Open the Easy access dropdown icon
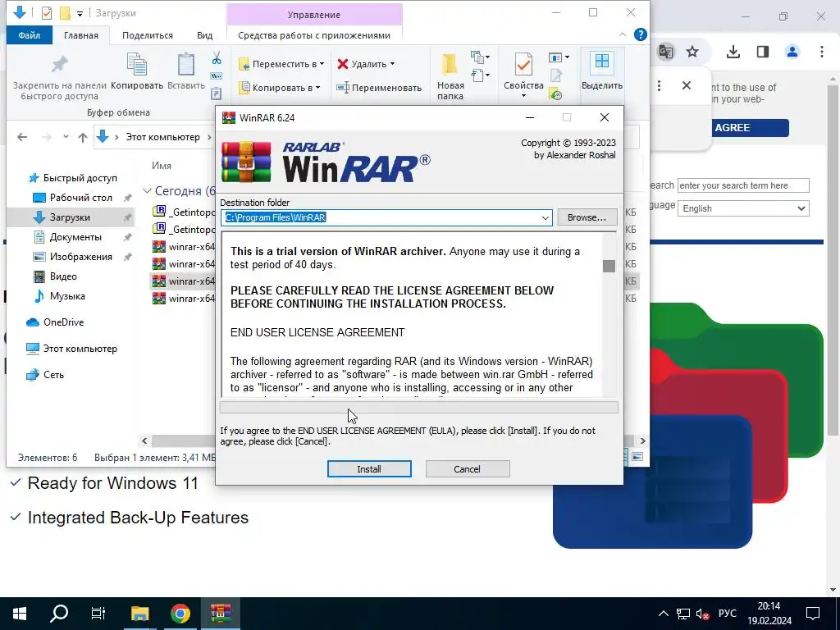 480,75
